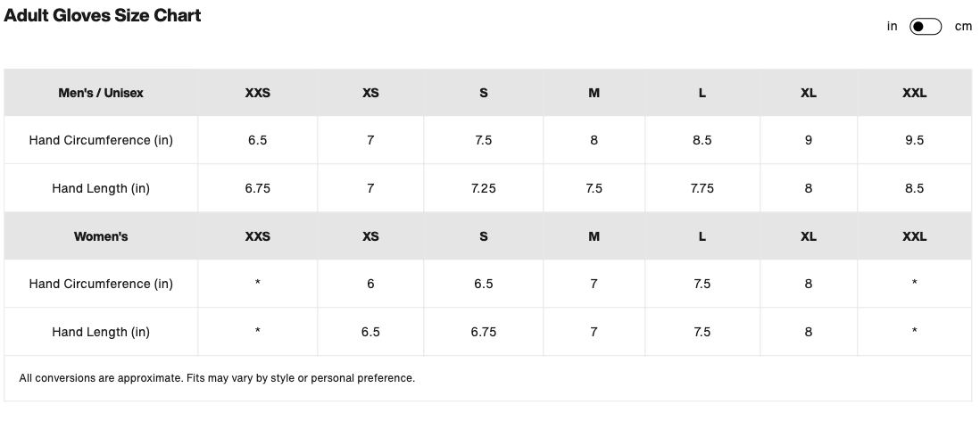Click Women's hand length value 6.5
This screenshot has height=421, width=980.
pos(370,332)
